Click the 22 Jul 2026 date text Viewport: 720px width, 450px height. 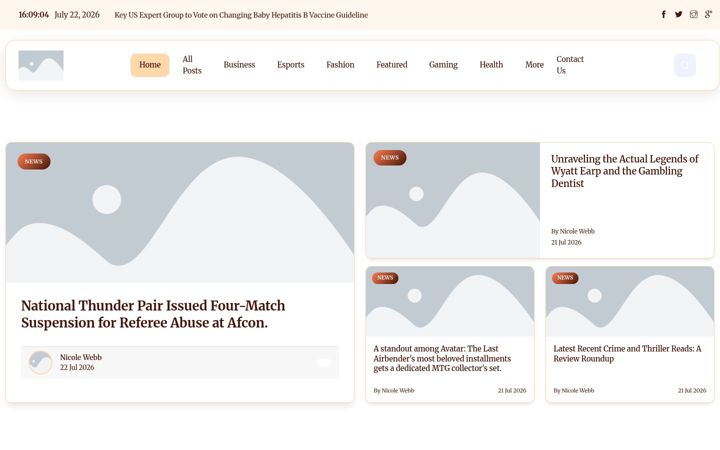click(77, 368)
